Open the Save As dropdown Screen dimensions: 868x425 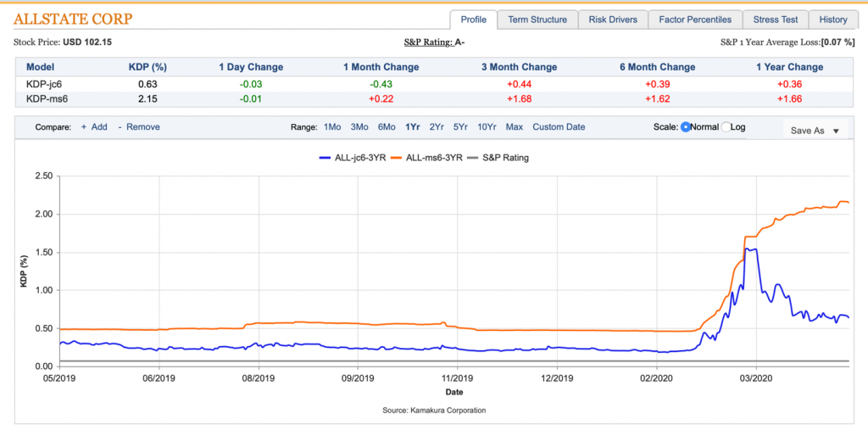[x=815, y=131]
